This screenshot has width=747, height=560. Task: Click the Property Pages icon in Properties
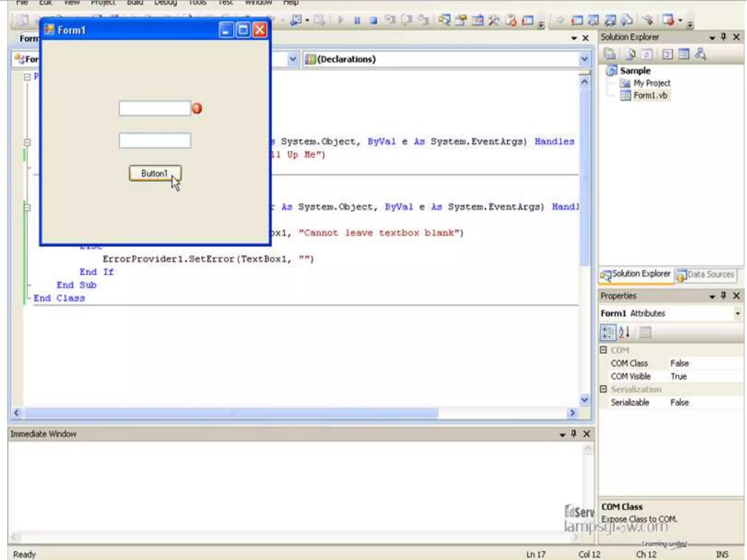click(x=646, y=332)
